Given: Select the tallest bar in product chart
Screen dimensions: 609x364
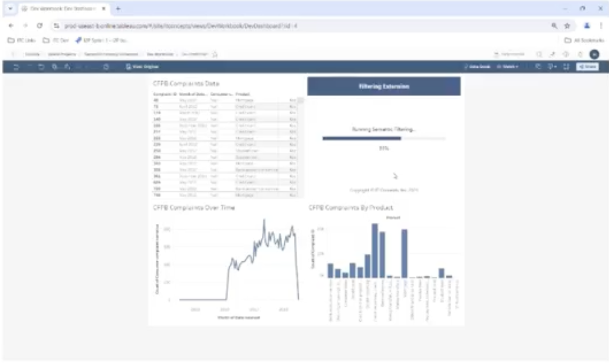Looking at the screenshot, I should (375, 251).
